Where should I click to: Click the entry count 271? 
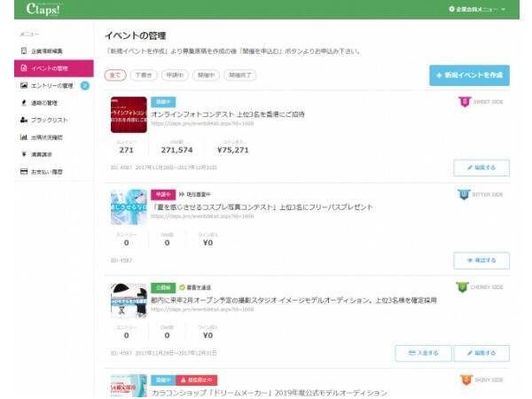pos(126,150)
